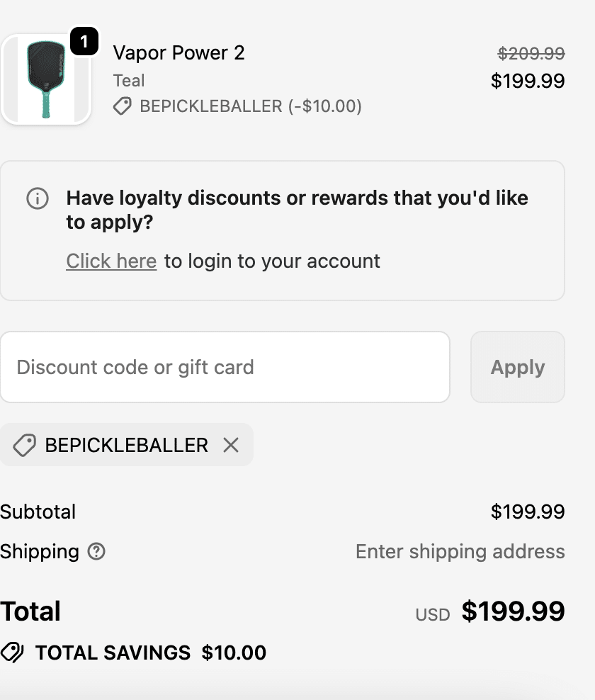The height and width of the screenshot is (700, 595).
Task: Open the 'Click here' login link
Action: tap(111, 261)
